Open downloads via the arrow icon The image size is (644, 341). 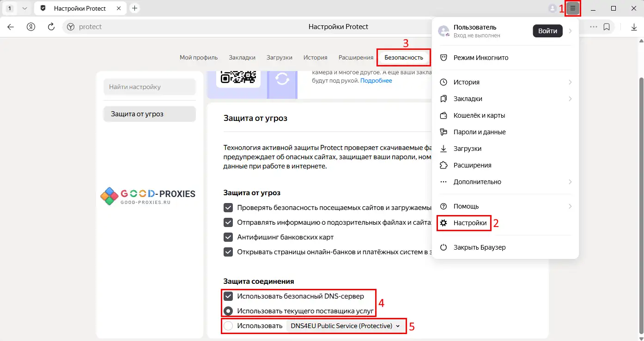[634, 27]
